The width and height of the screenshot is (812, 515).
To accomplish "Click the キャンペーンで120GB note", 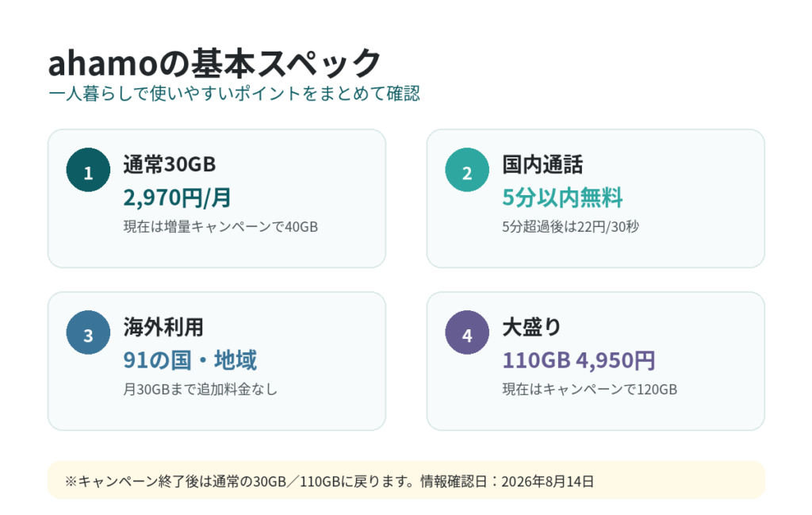I will pos(590,390).
